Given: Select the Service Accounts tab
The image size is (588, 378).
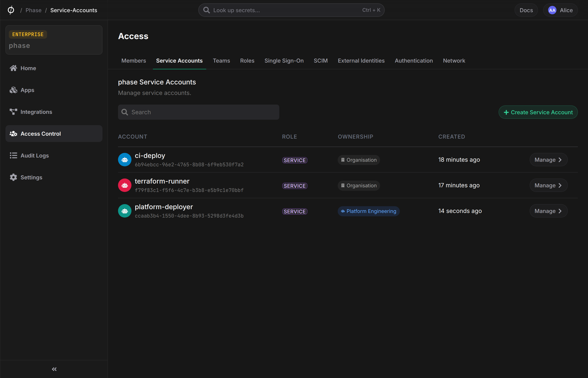Looking at the screenshot, I should coord(179,61).
